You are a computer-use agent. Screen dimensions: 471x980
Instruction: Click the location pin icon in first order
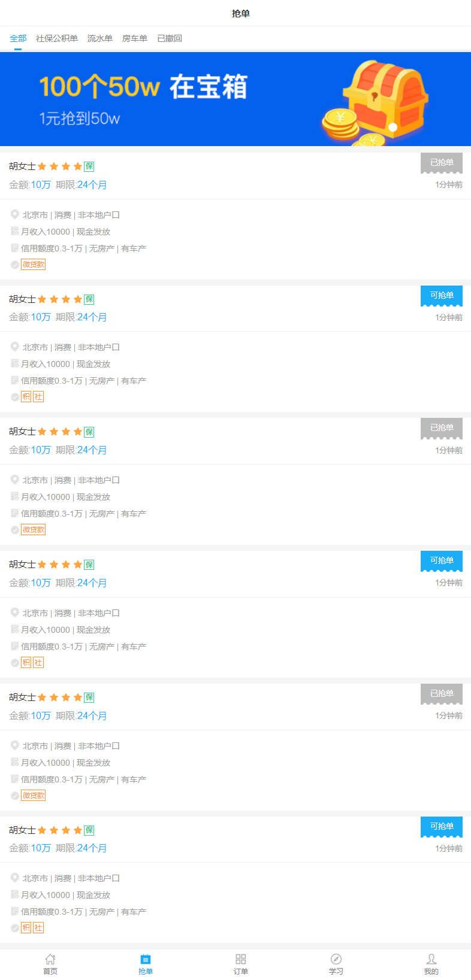15,214
